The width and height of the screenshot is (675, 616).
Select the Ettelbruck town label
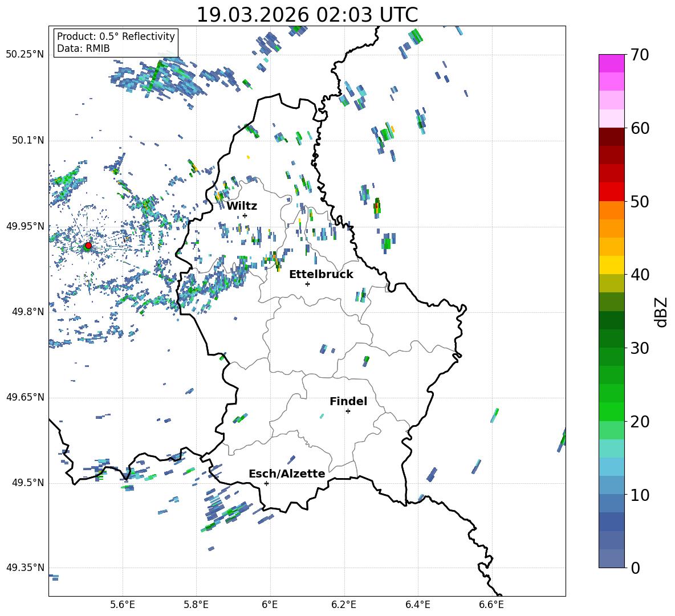[x=321, y=274]
